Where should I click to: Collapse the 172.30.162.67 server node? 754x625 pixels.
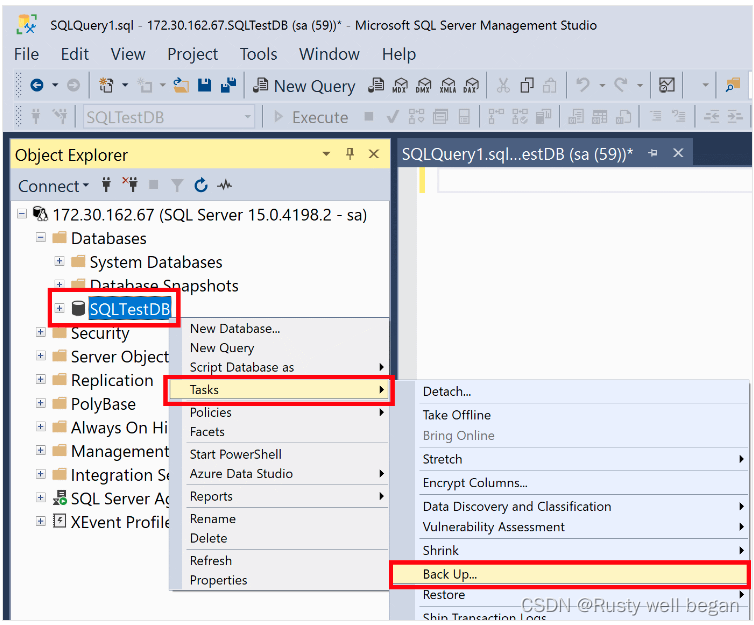point(22,214)
